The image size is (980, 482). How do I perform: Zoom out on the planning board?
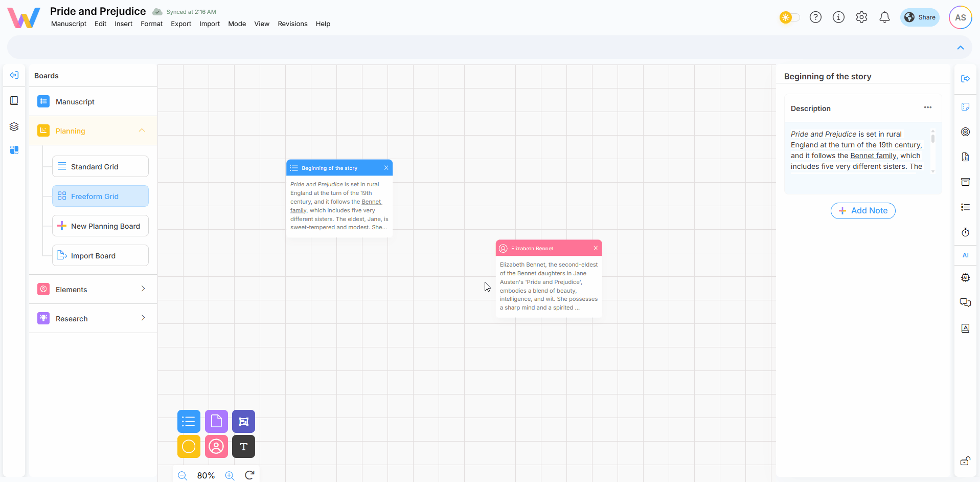(183, 475)
